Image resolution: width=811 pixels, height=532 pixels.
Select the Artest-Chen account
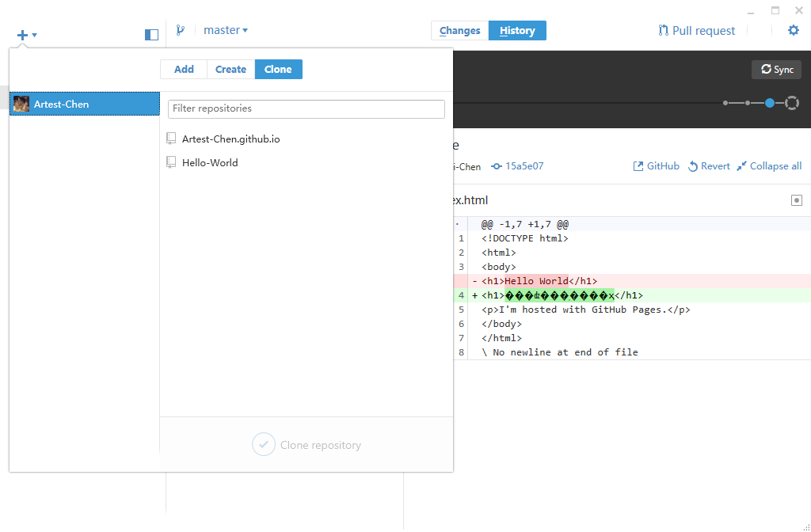[85, 104]
